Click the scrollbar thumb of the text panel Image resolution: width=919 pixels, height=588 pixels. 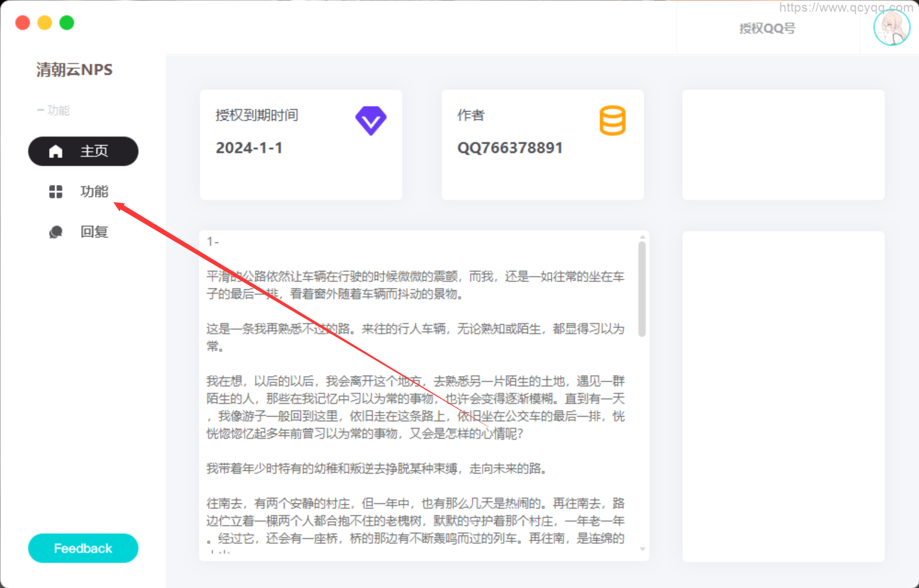pos(642,288)
